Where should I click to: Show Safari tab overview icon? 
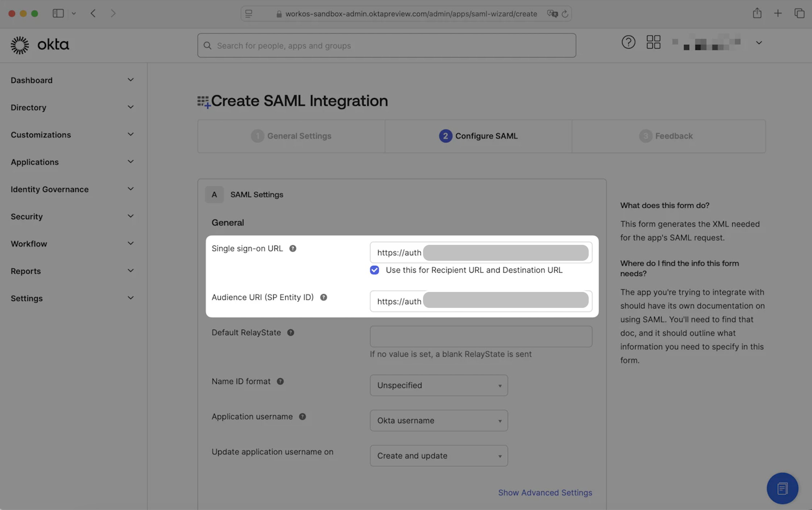(799, 13)
